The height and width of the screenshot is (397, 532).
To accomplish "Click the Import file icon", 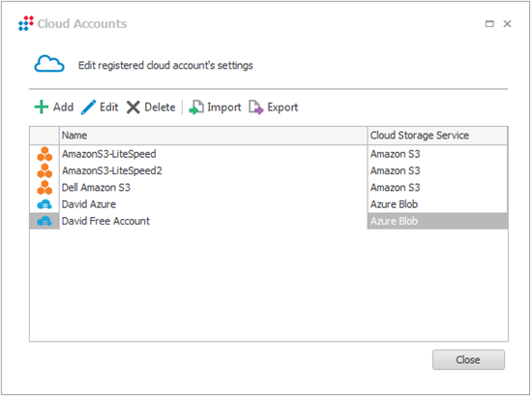I will pyautogui.click(x=196, y=107).
